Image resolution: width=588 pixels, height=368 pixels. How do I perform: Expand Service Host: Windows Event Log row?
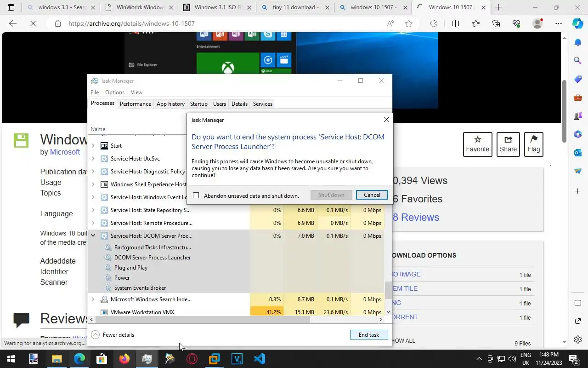coord(93,197)
